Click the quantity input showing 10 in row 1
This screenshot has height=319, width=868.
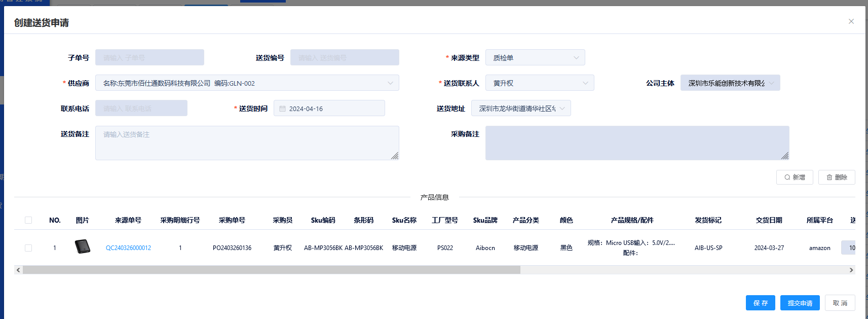click(x=849, y=247)
